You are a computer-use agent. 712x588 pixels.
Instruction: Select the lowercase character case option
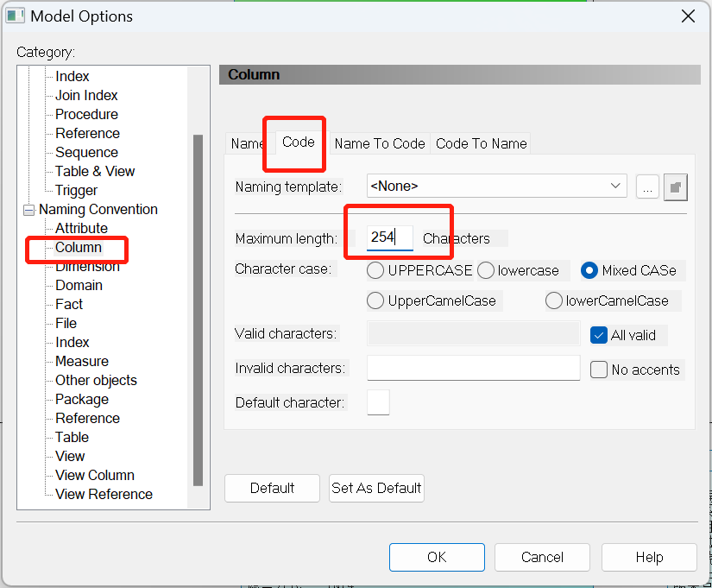[x=486, y=270]
